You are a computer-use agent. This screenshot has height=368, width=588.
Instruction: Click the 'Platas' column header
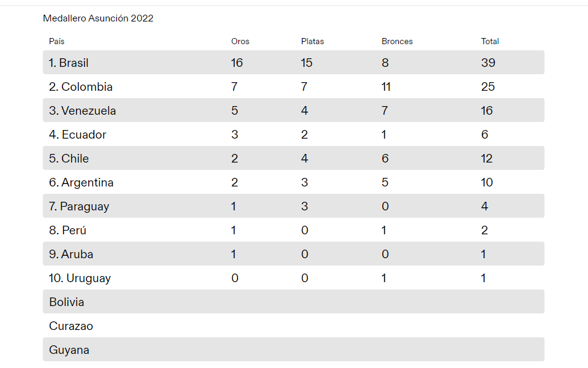tap(312, 42)
